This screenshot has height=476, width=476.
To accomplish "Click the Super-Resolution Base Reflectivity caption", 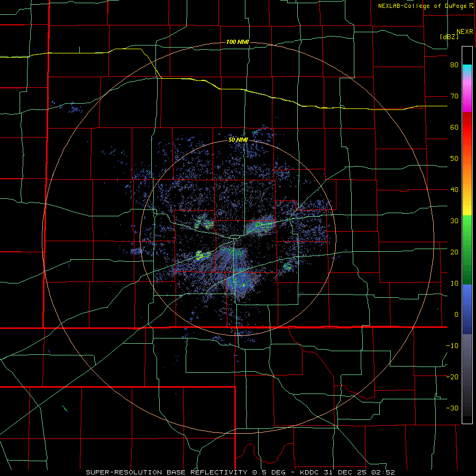I will tap(241, 472).
